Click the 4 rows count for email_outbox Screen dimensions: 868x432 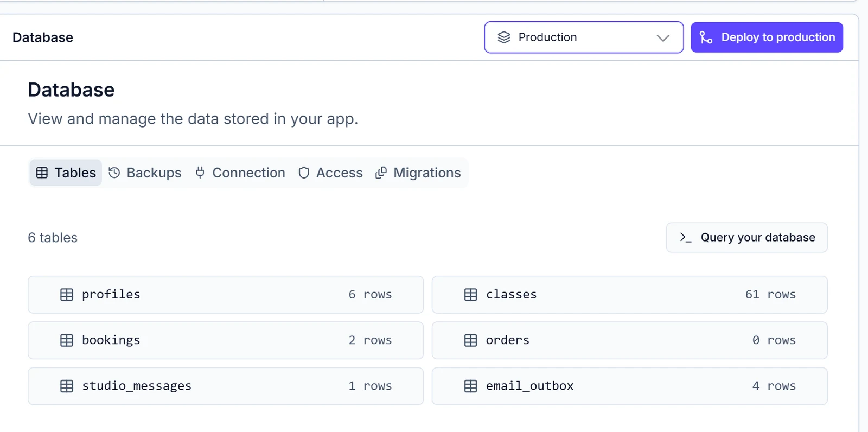774,386
